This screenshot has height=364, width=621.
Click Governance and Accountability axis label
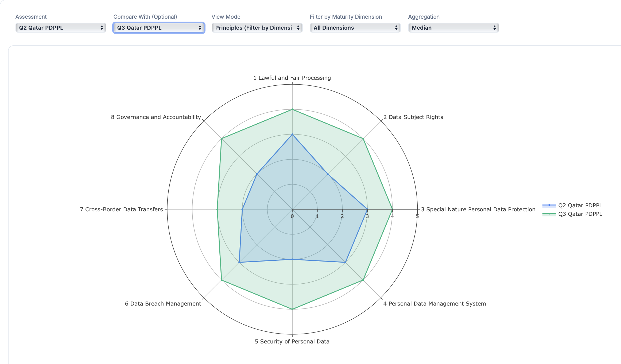(x=156, y=117)
